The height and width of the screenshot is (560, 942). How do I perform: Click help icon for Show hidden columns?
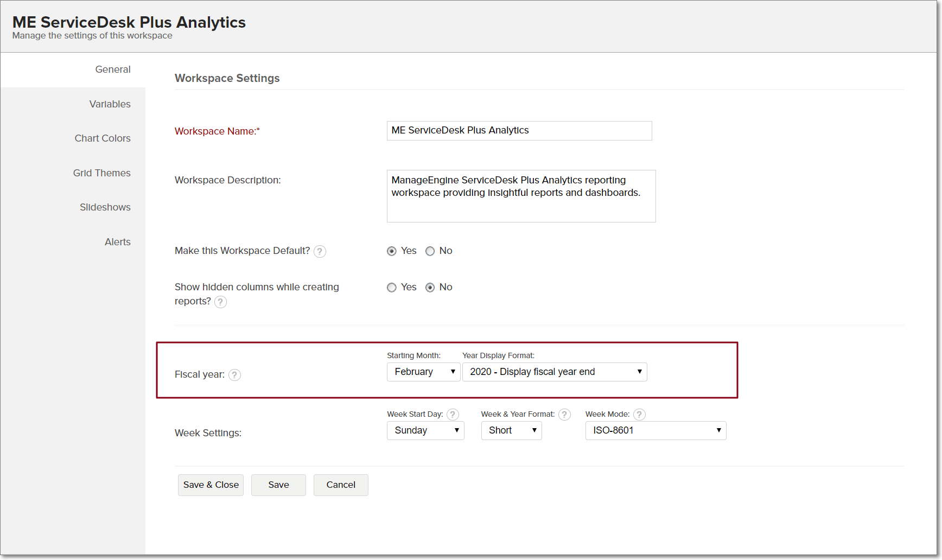(220, 302)
